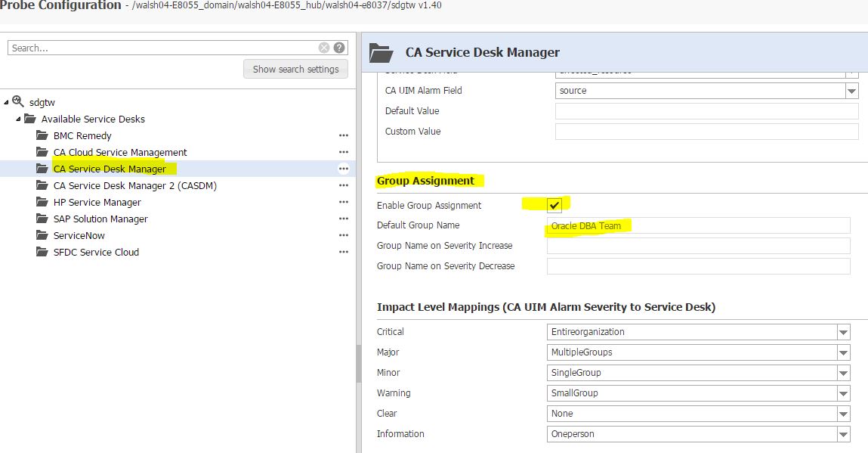
Task: Edit the Default Group Name field
Action: pyautogui.click(x=698, y=225)
